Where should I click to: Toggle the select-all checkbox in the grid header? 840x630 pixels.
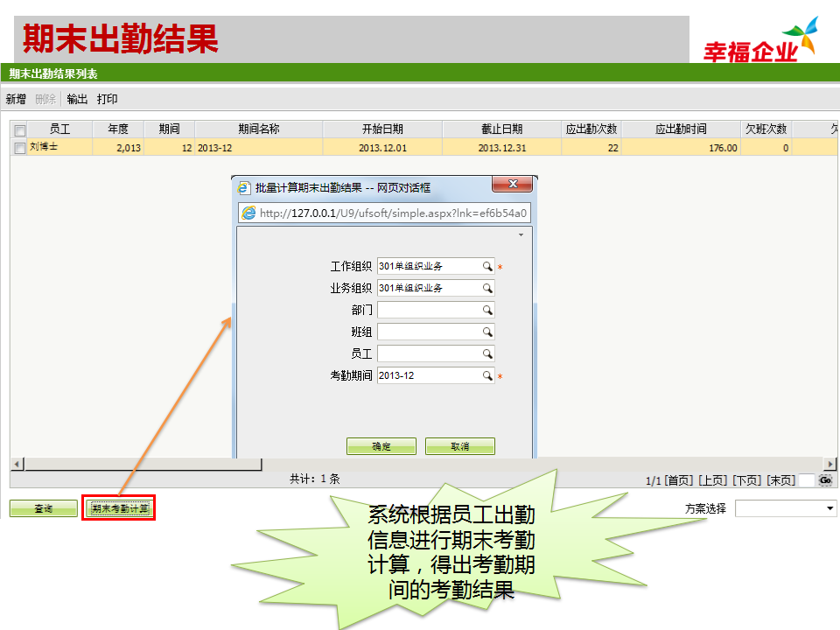[x=18, y=129]
